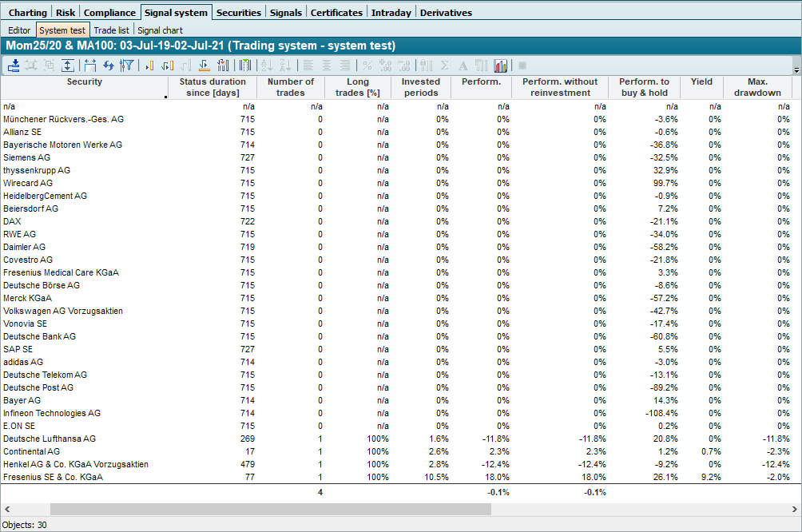This screenshot has height=532, width=802.
Task: Switch to the Derivatives tab
Action: click(x=446, y=13)
